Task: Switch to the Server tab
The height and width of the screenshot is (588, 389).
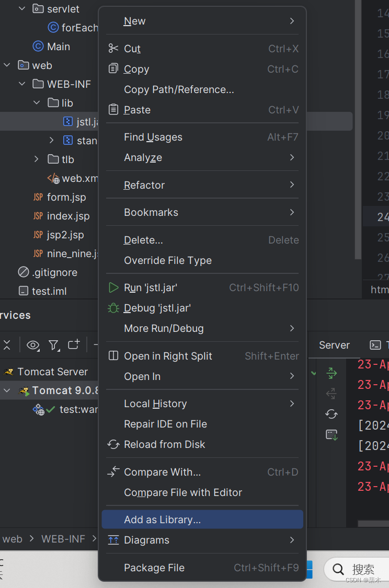Action: (x=334, y=345)
